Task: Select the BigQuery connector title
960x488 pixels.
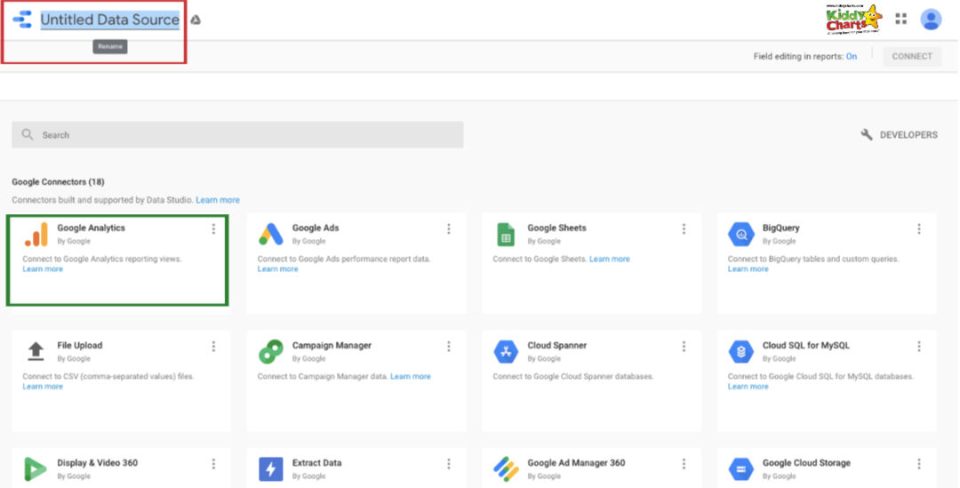Action: click(x=781, y=228)
